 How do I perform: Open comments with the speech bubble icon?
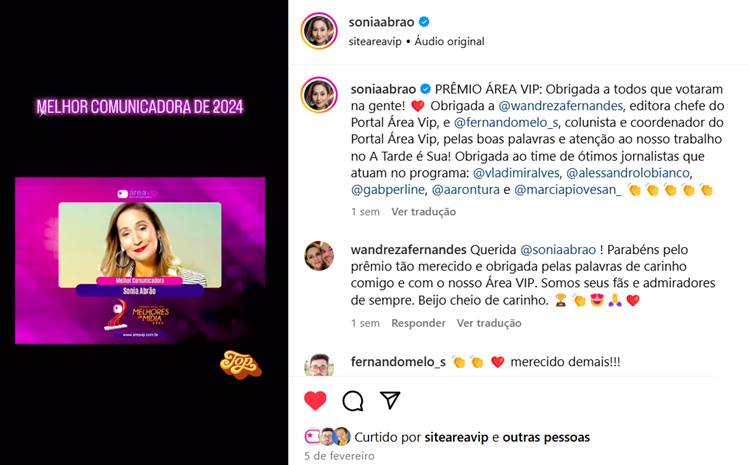[353, 401]
